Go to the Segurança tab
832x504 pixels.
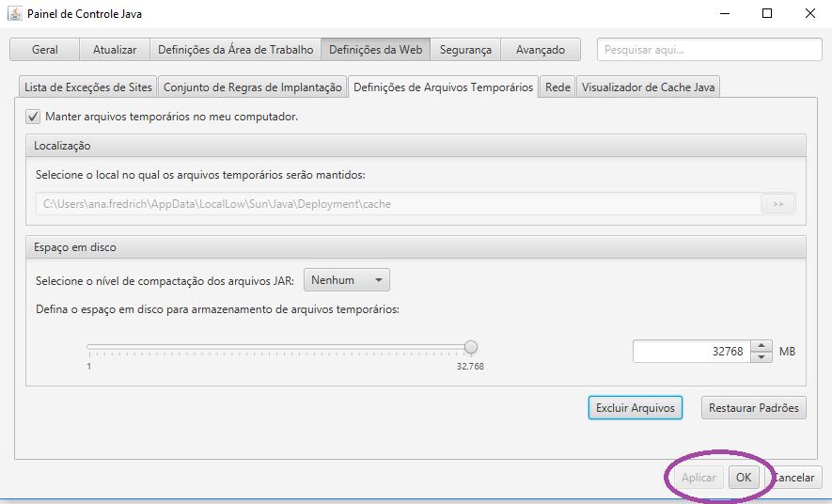465,50
